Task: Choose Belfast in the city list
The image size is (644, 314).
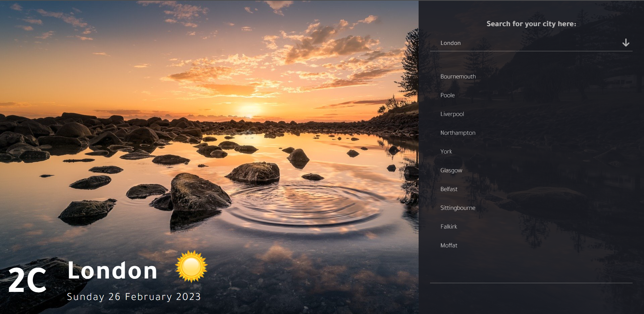Action: [449, 189]
